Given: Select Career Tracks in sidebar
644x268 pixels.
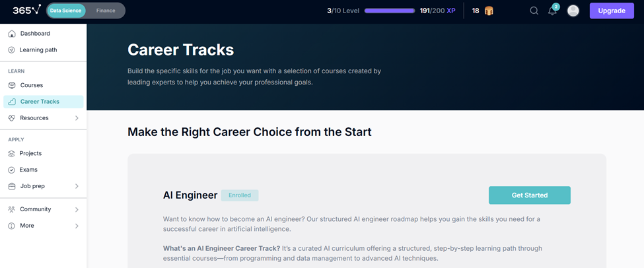Looking at the screenshot, I should [x=40, y=102].
